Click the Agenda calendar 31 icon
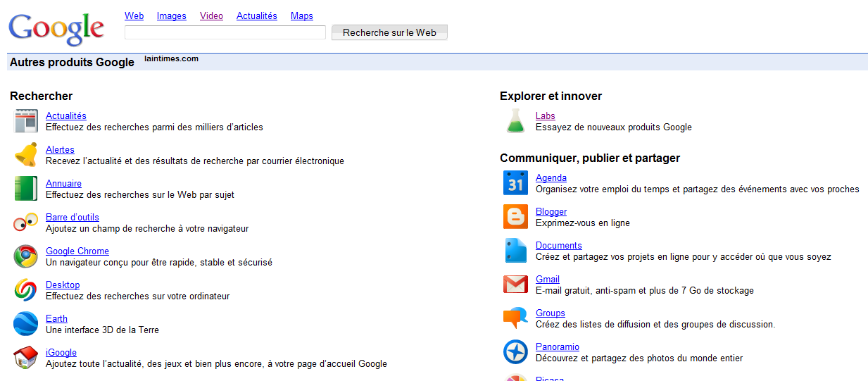 (516, 183)
